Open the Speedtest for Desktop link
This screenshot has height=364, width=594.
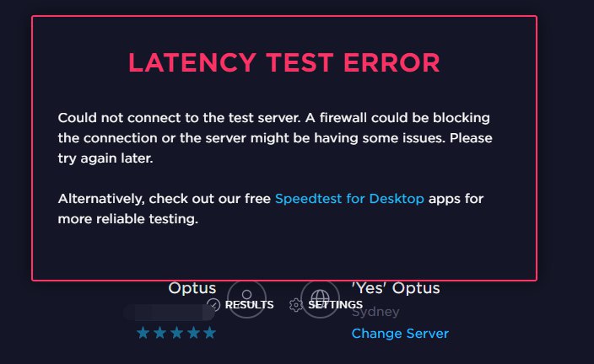tap(349, 200)
